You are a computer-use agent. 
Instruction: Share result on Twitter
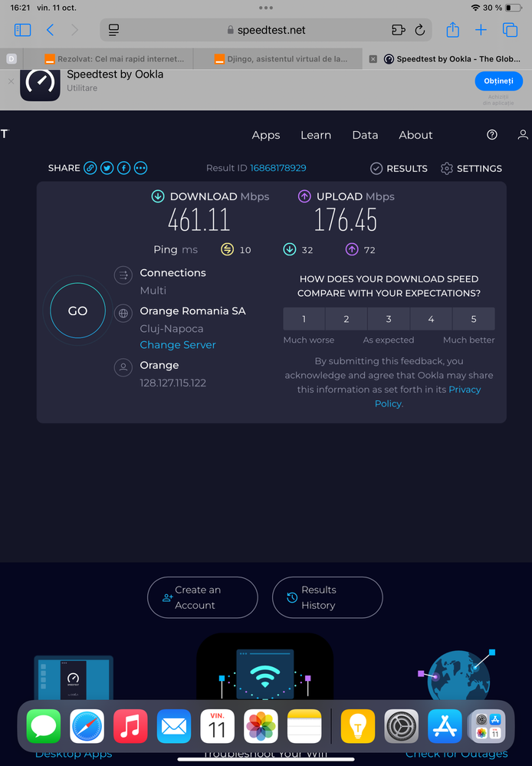tap(107, 168)
